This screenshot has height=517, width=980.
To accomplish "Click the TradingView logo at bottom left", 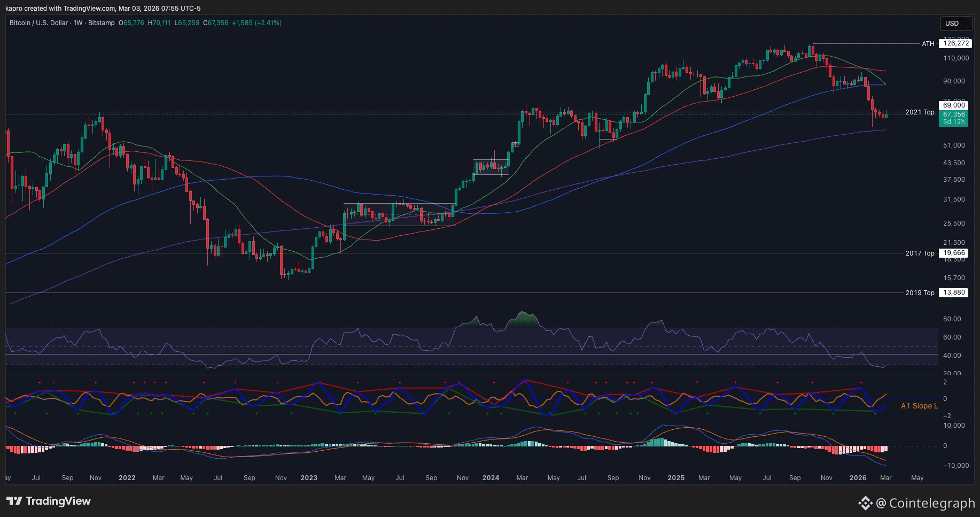I will 49,501.
